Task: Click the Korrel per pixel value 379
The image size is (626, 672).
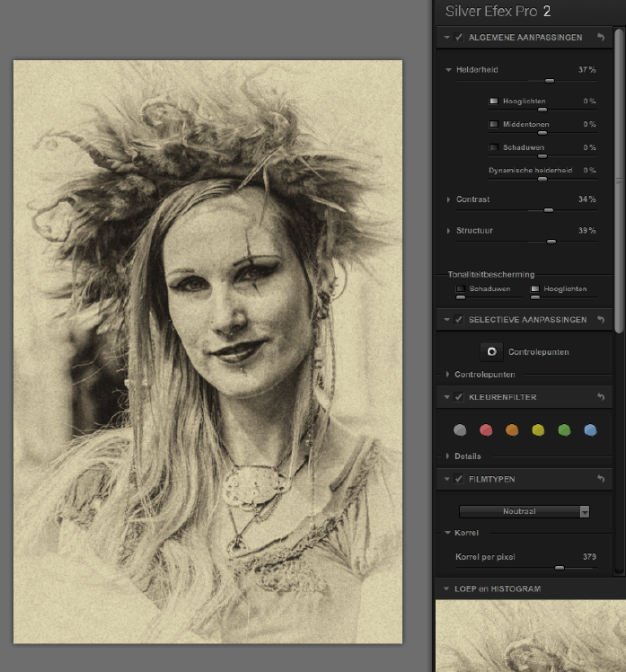Action: [589, 557]
